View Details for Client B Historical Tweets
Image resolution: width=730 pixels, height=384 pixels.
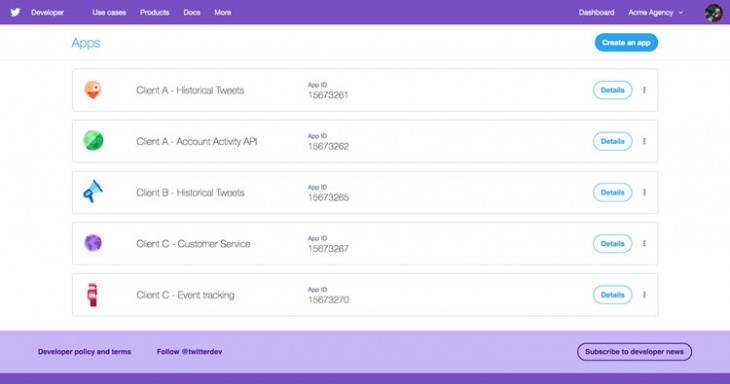tap(612, 192)
